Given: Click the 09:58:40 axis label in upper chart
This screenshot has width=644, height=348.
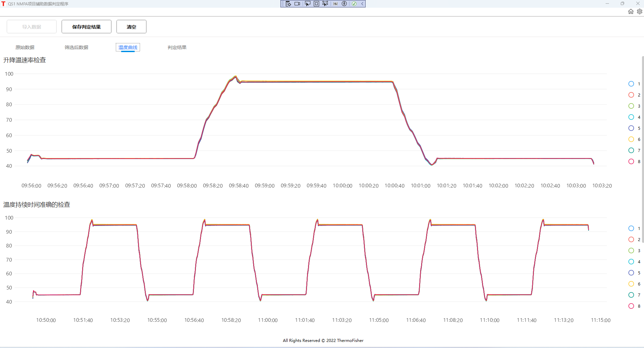Looking at the screenshot, I should pos(239,186).
